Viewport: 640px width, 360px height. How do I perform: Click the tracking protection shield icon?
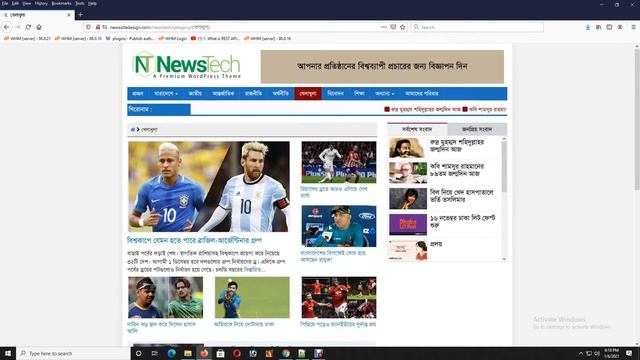click(88, 27)
